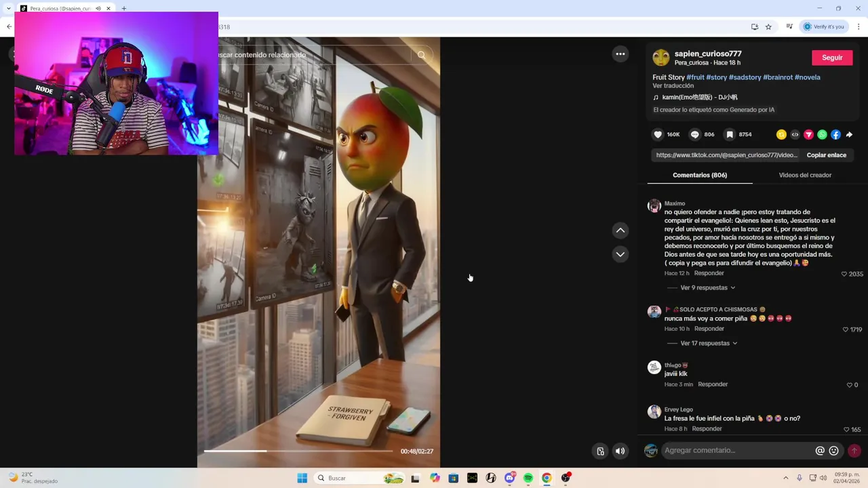Click the Seguir follow button
868x488 pixels.
[x=832, y=58]
